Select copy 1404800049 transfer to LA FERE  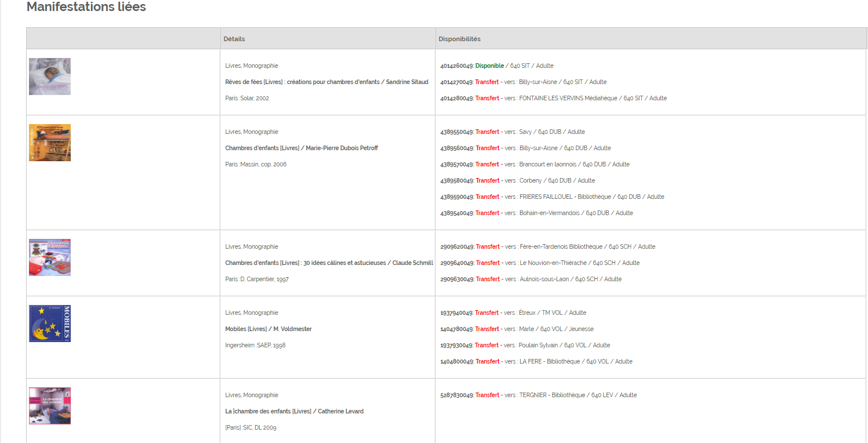[536, 361]
